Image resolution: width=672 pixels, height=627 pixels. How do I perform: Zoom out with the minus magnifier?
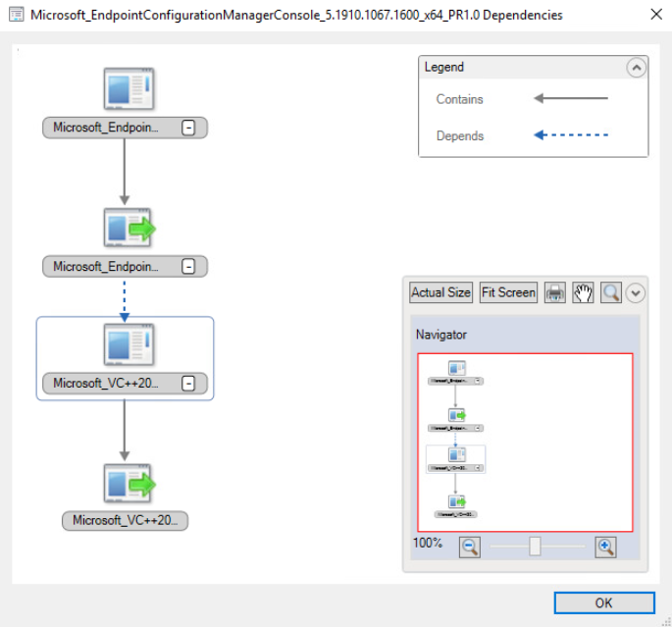click(470, 548)
